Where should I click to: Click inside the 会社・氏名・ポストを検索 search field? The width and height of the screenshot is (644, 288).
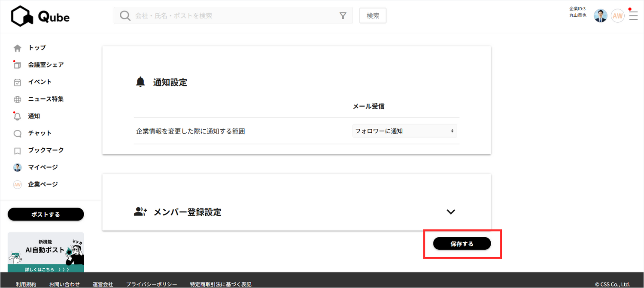(x=215, y=15)
